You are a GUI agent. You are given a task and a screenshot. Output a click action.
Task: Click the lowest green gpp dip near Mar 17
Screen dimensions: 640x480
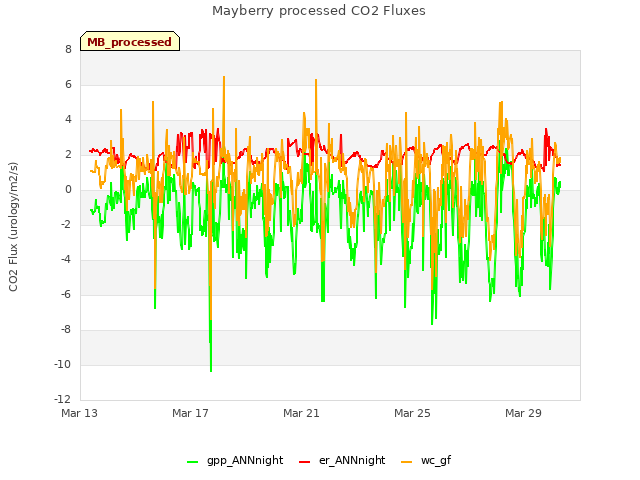[211, 371]
